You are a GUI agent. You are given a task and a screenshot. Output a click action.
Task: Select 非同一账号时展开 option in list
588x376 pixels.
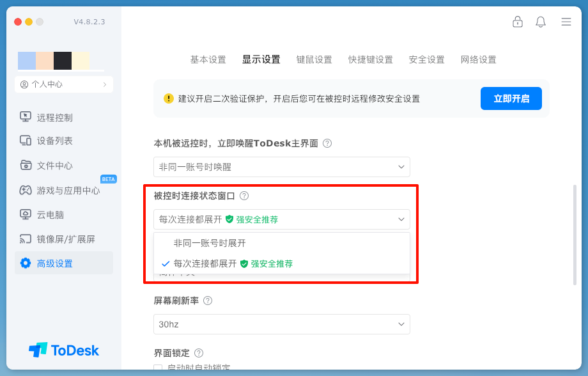pyautogui.click(x=210, y=243)
